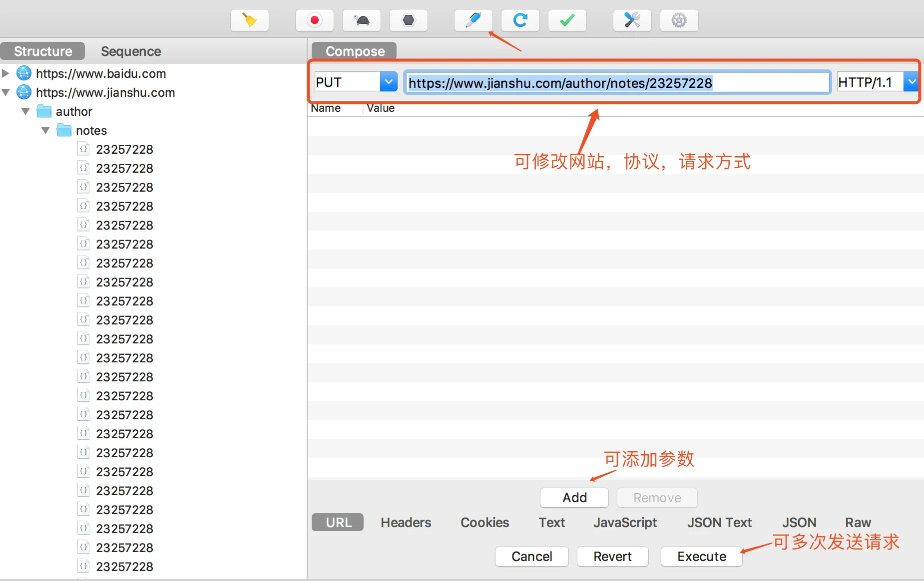
Task: Click the Execute button
Action: click(702, 557)
